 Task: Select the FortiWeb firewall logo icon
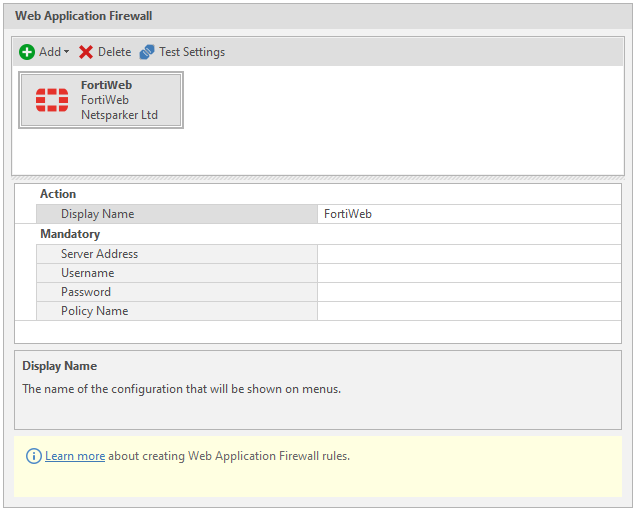click(x=52, y=100)
